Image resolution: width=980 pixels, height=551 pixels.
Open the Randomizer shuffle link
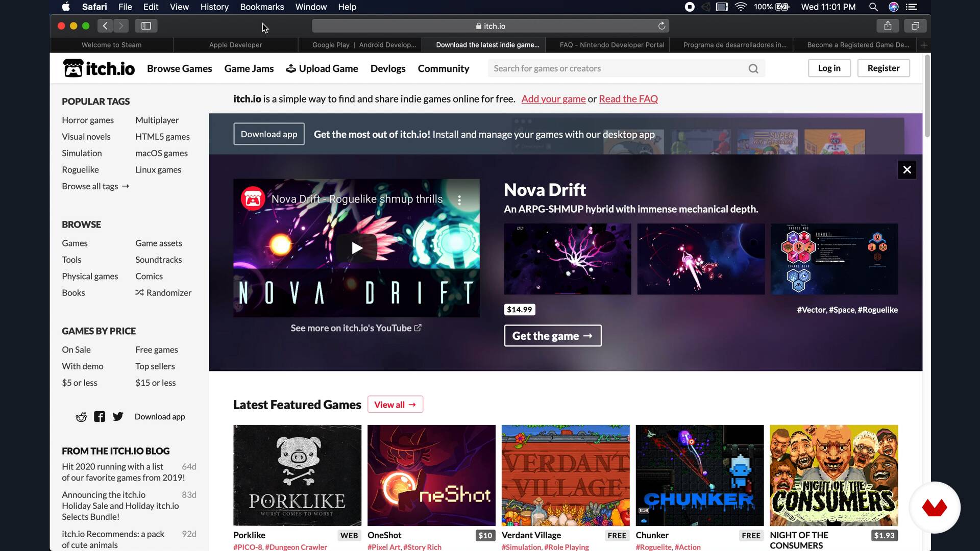pyautogui.click(x=163, y=293)
